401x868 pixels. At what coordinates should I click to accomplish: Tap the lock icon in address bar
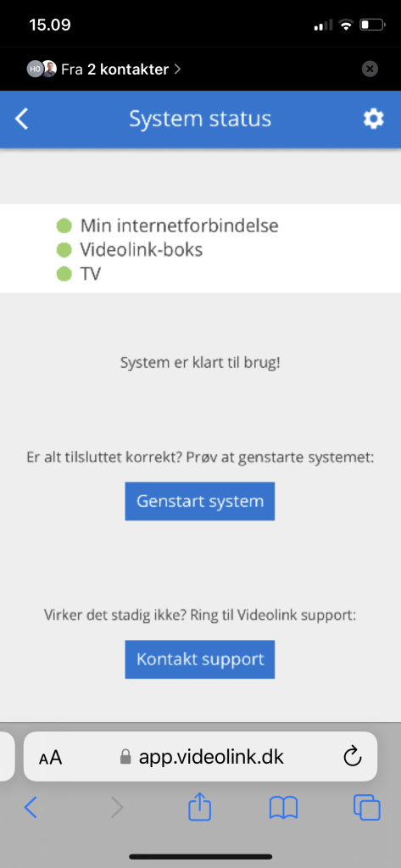tap(125, 757)
